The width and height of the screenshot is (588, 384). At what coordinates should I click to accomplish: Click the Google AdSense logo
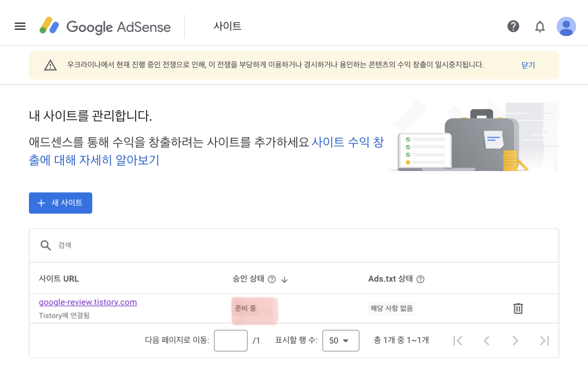tap(105, 26)
